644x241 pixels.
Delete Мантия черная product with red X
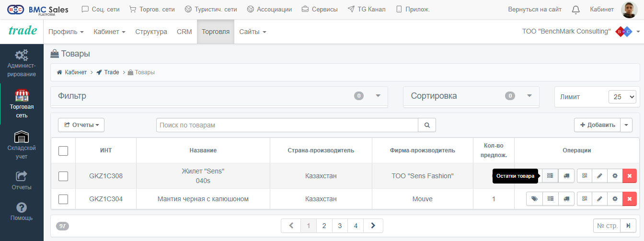coord(630,199)
